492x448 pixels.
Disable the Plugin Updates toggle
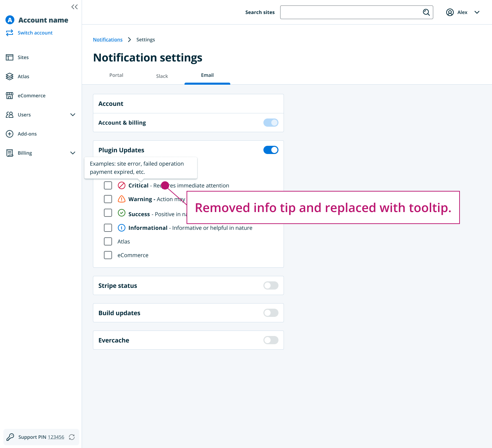click(x=271, y=150)
